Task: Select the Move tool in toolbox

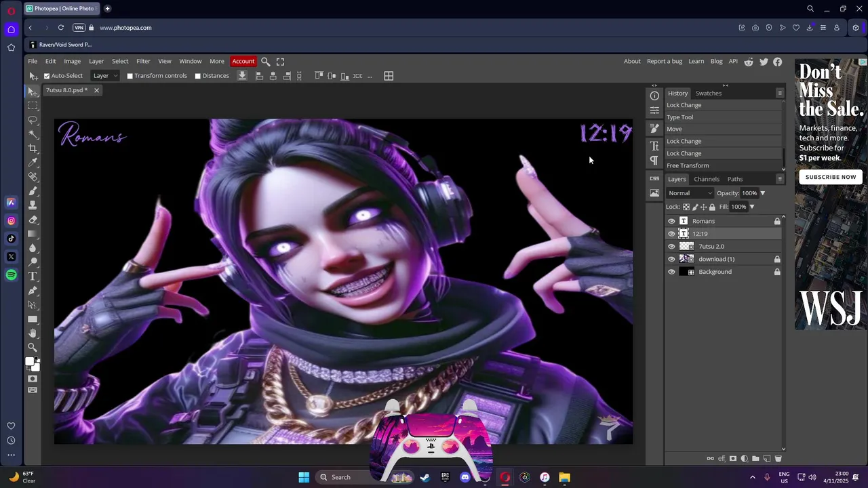Action: click(x=33, y=91)
